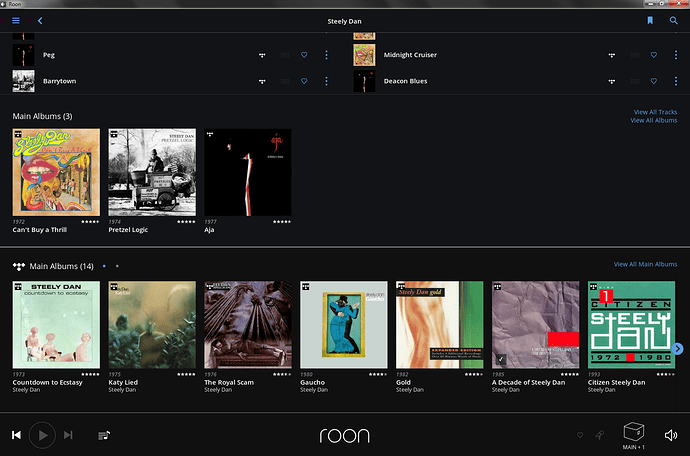Screen dimensions: 690x456
Task: Open the MAIN + 1 zone selector
Action: pyautogui.click(x=634, y=436)
